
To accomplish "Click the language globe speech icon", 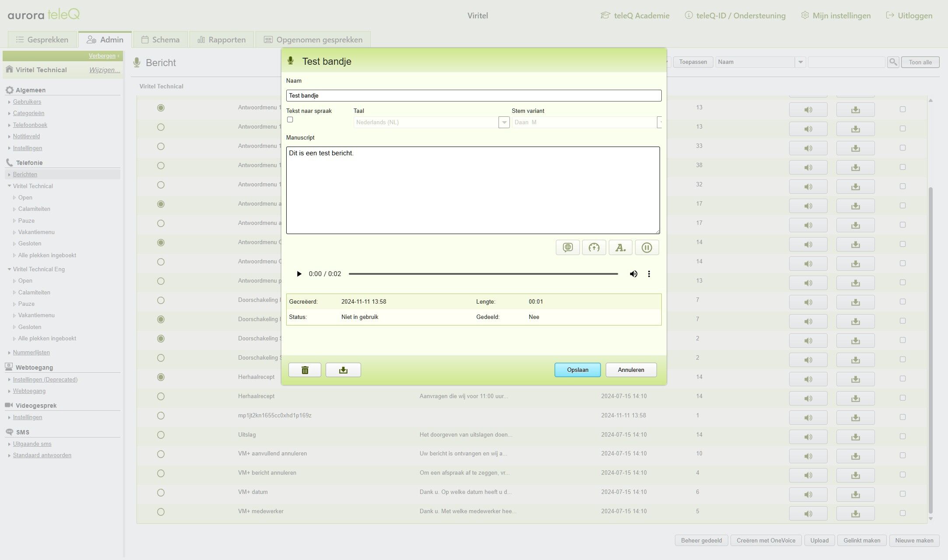I will pyautogui.click(x=568, y=248).
